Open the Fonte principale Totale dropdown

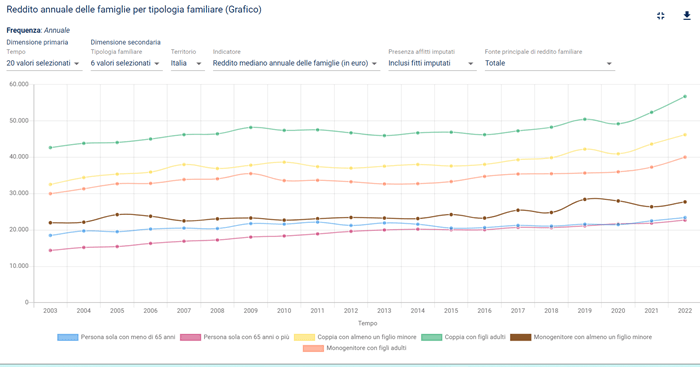549,63
